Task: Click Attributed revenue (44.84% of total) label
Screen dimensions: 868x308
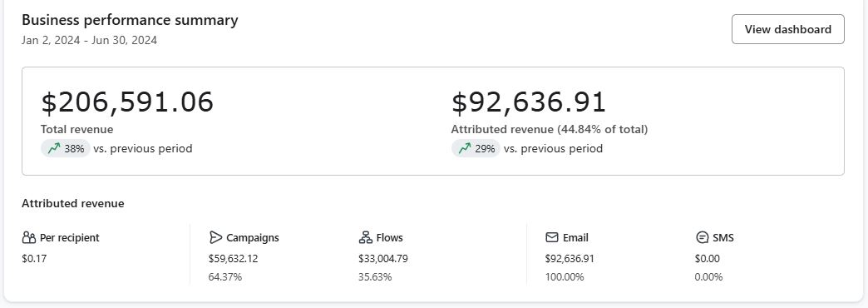Action: pos(549,129)
